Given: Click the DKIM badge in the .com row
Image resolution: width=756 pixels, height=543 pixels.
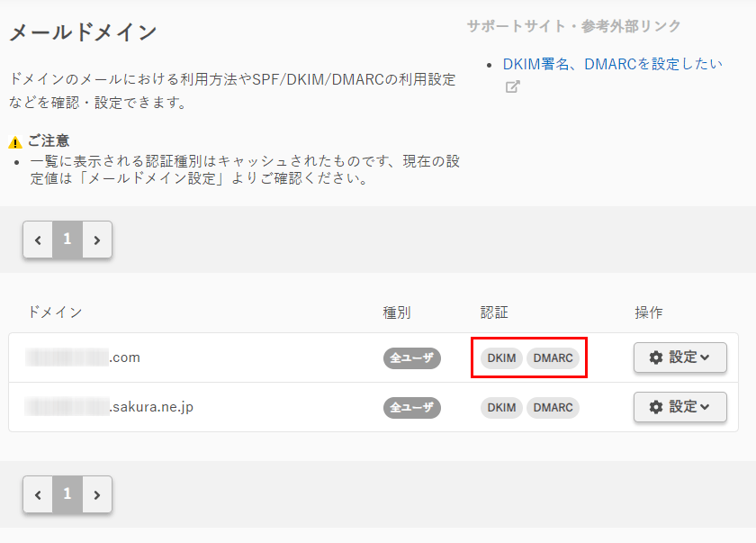Looking at the screenshot, I should [501, 357].
